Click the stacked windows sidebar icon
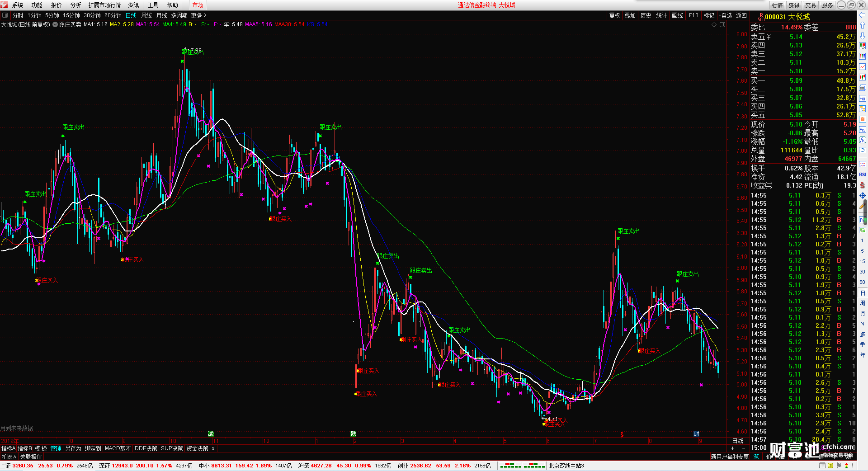 point(863,88)
